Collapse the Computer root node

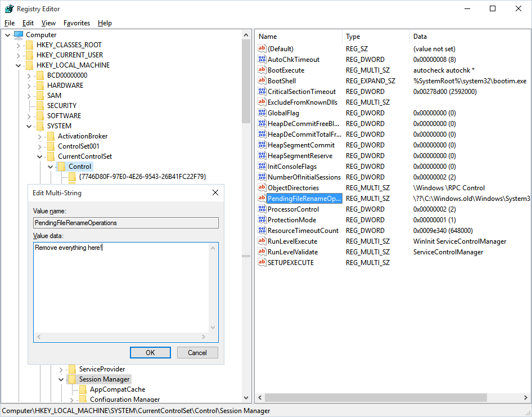tap(7, 35)
